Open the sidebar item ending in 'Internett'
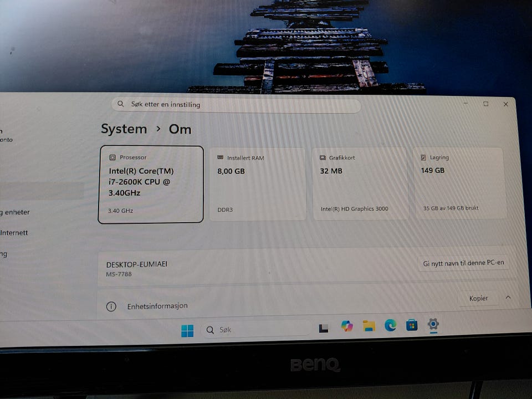532x399 pixels. click(14, 233)
